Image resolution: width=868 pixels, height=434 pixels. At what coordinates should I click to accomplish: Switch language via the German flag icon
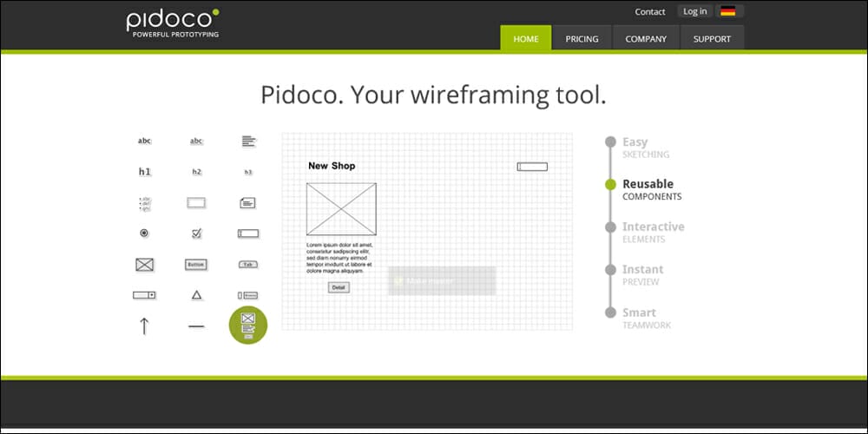pyautogui.click(x=728, y=11)
